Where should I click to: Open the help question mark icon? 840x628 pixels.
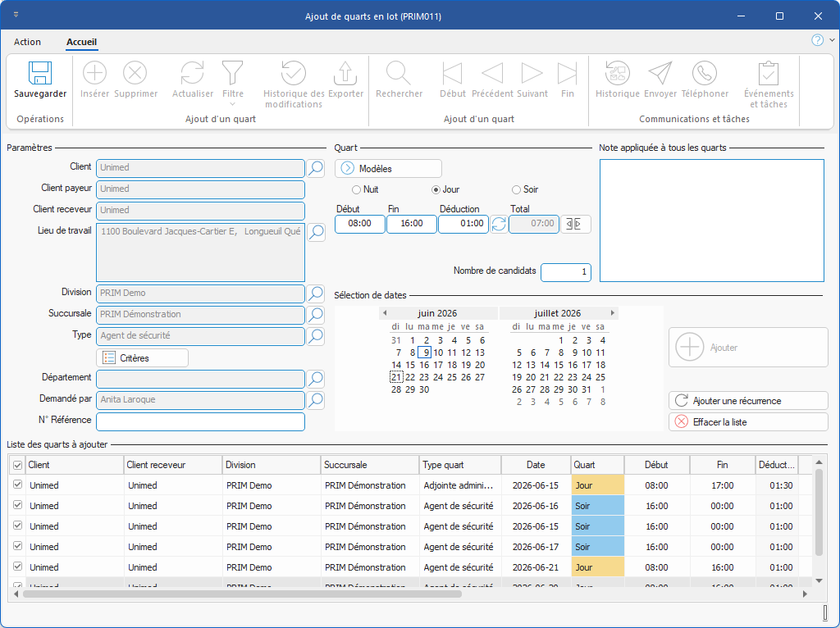click(x=817, y=40)
